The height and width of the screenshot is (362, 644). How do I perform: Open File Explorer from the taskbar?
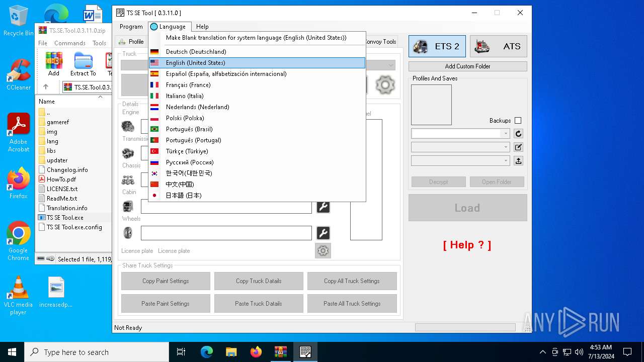click(x=231, y=352)
